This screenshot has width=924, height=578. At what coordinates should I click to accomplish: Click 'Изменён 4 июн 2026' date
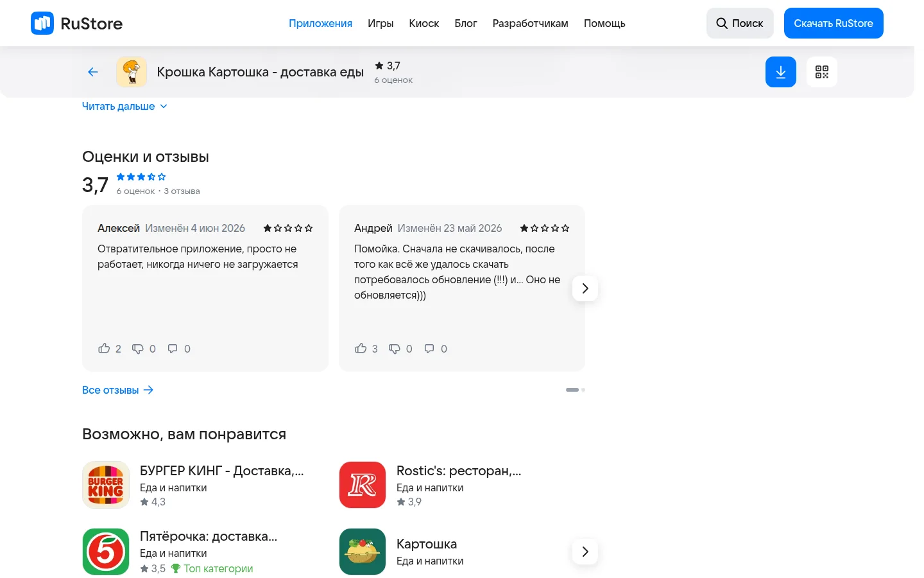(x=195, y=228)
